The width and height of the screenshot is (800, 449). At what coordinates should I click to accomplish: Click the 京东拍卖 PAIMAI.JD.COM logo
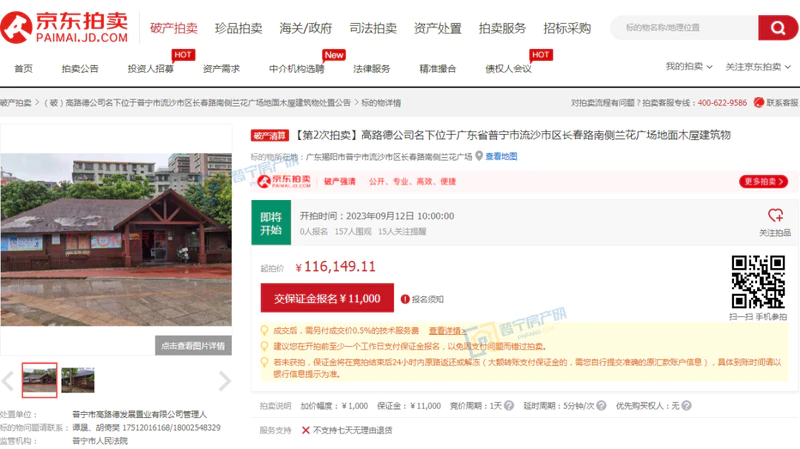(68, 27)
